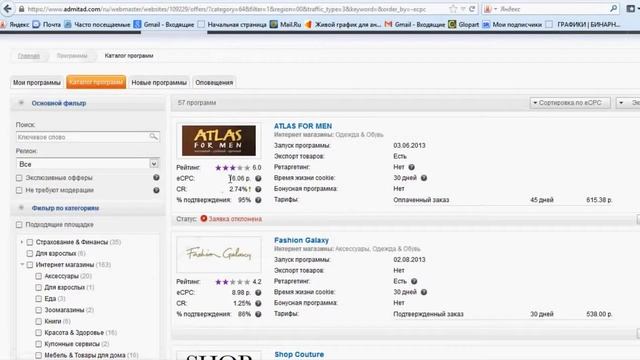Check Интернет магазины category
The width and height of the screenshot is (640, 360).
coord(30,265)
